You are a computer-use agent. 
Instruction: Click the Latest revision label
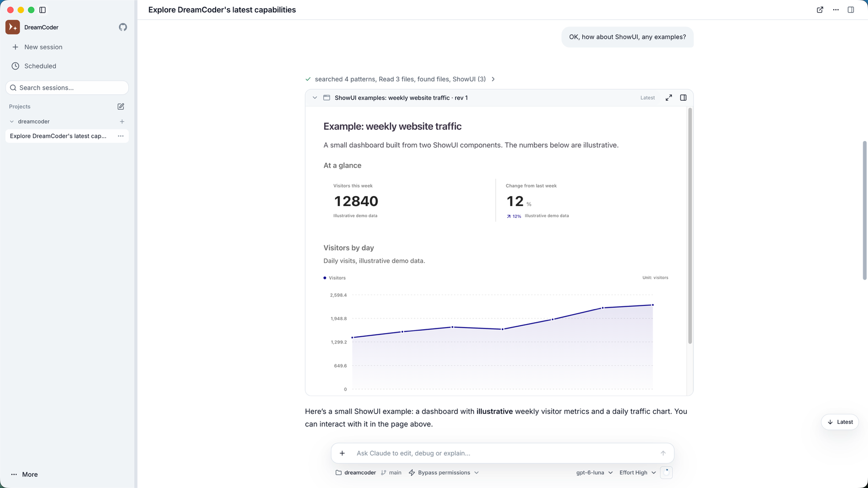pyautogui.click(x=647, y=98)
